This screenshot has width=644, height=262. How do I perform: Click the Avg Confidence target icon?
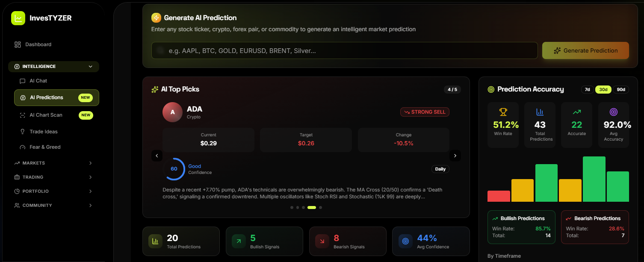pyautogui.click(x=405, y=241)
